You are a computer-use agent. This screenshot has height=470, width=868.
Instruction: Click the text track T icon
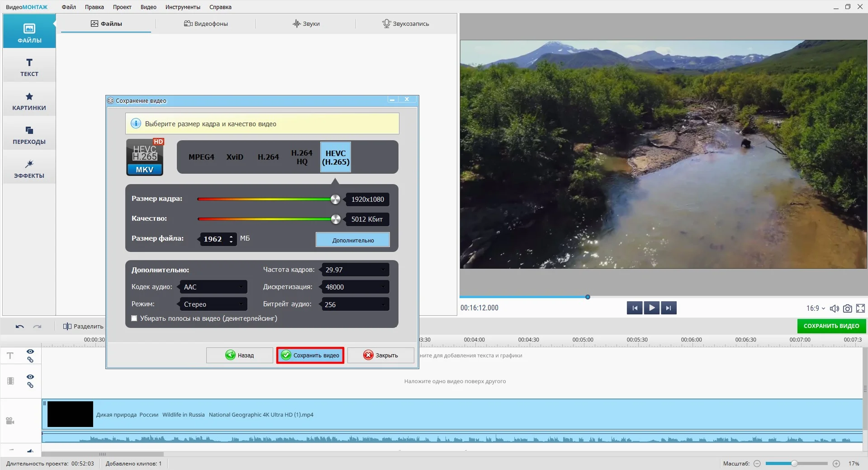10,356
